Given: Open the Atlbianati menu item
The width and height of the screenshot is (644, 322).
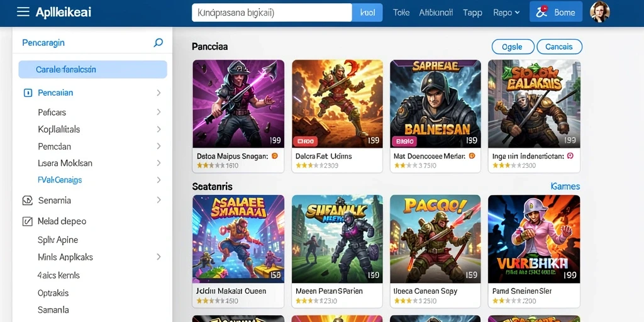Looking at the screenshot, I should click(436, 13).
